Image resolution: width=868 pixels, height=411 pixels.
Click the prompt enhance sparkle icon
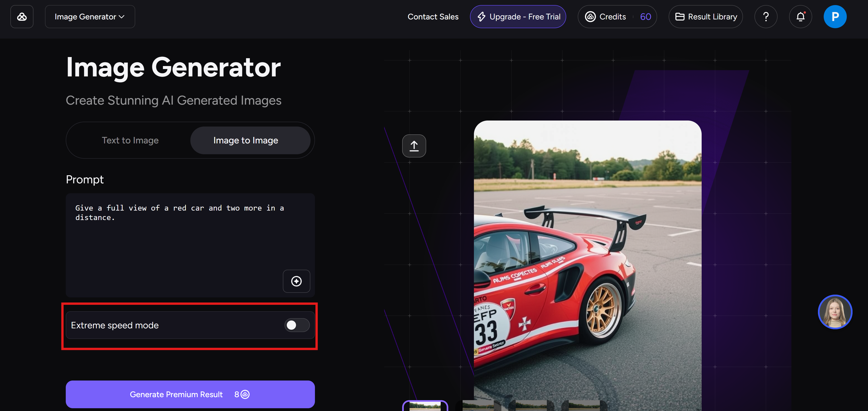296,281
